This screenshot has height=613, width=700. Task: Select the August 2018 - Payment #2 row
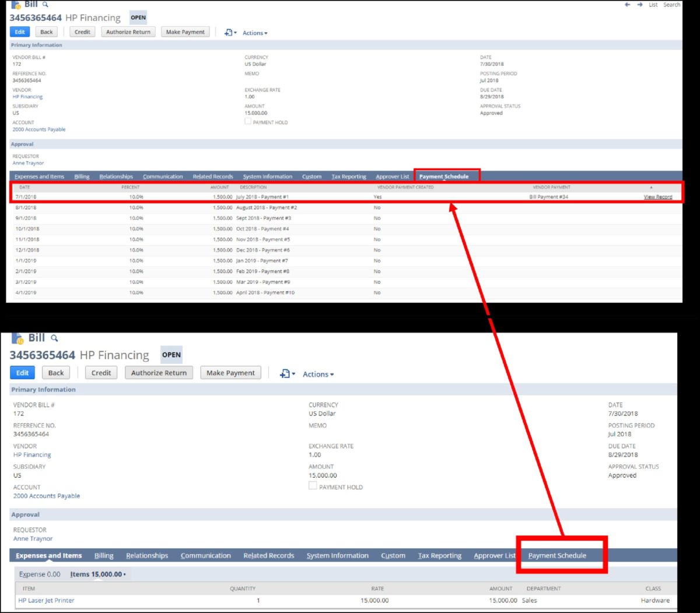tap(267, 208)
